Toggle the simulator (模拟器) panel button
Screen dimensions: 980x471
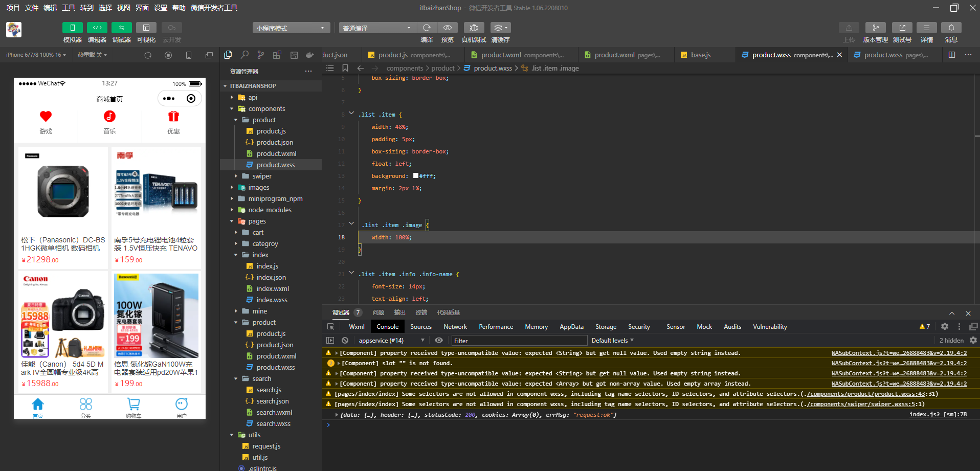coord(72,28)
